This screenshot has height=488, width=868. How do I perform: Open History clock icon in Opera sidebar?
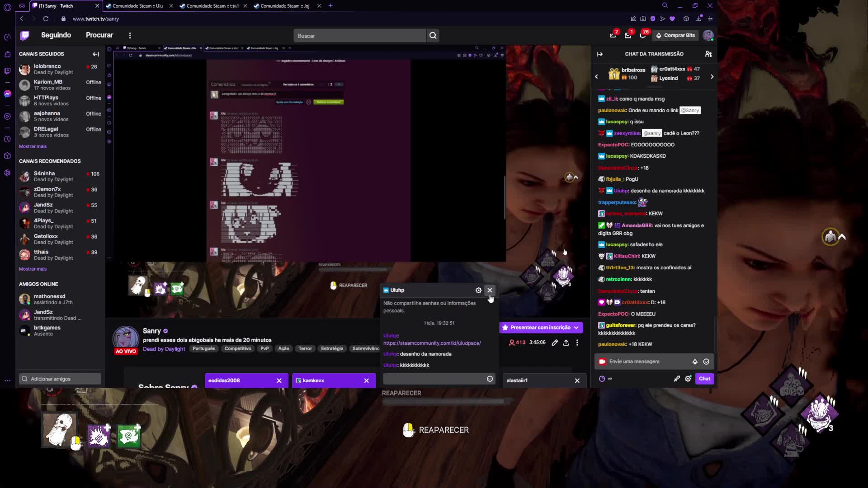point(7,139)
